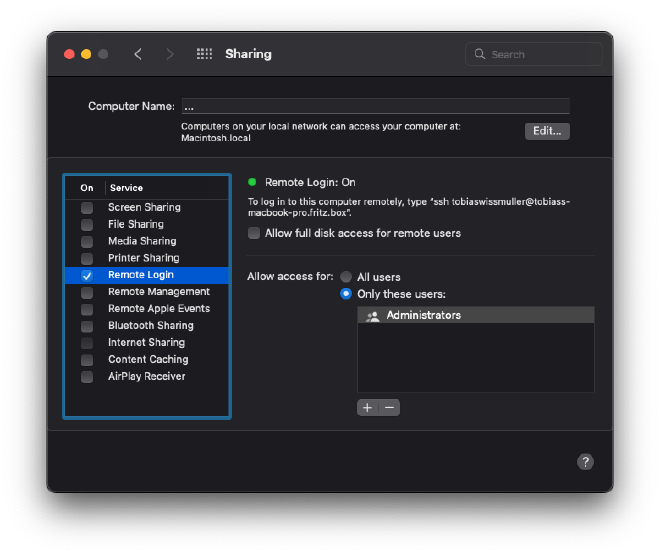This screenshot has width=660, height=555.
Task: Click the Search field in toolbar
Action: (x=542, y=54)
